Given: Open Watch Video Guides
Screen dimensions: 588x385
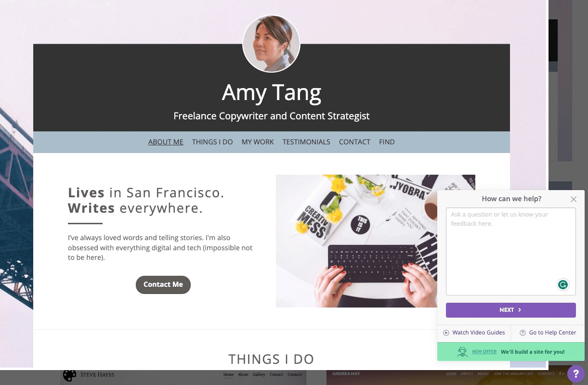Looking at the screenshot, I should coord(479,333).
